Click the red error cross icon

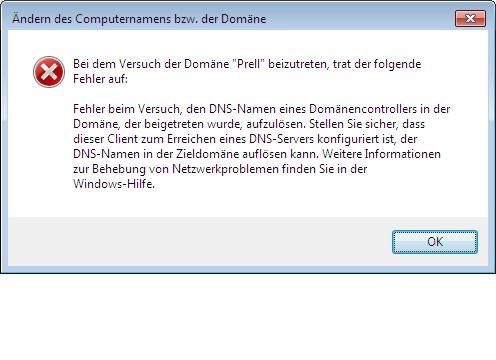(x=49, y=72)
